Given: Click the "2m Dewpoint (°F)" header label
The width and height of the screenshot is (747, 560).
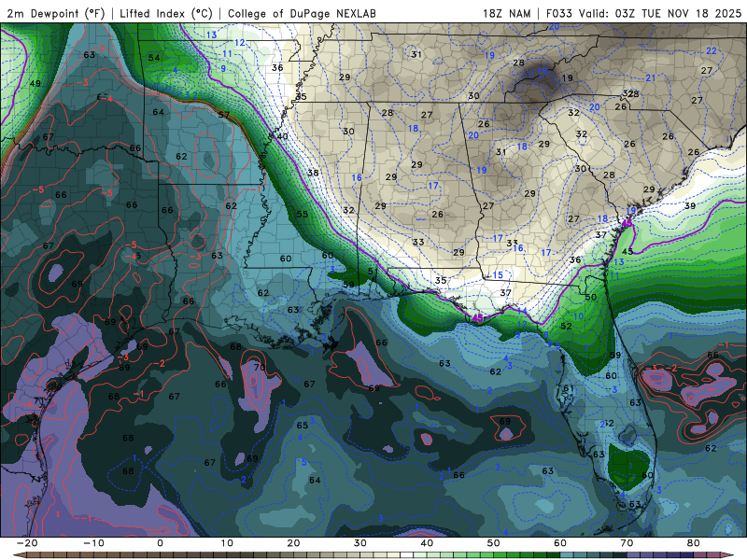Looking at the screenshot, I should (x=56, y=13).
